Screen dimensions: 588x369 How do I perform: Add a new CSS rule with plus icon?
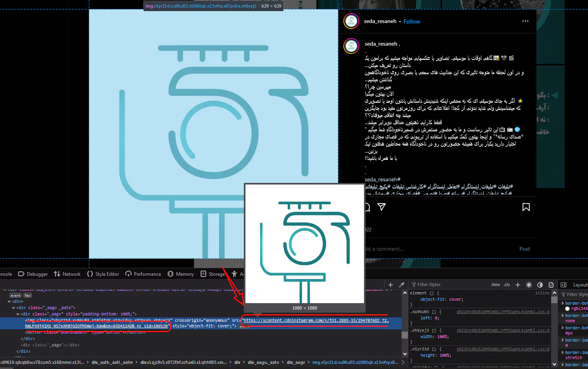coord(517,285)
